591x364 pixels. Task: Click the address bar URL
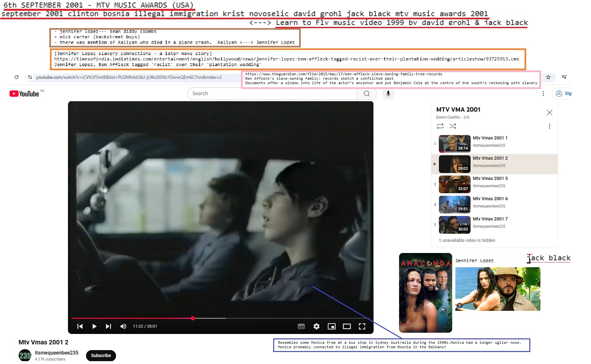(x=129, y=77)
